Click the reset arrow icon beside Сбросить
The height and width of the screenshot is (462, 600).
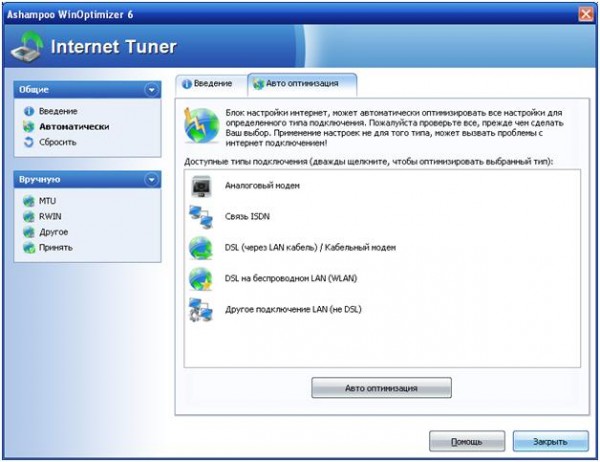coord(29,142)
